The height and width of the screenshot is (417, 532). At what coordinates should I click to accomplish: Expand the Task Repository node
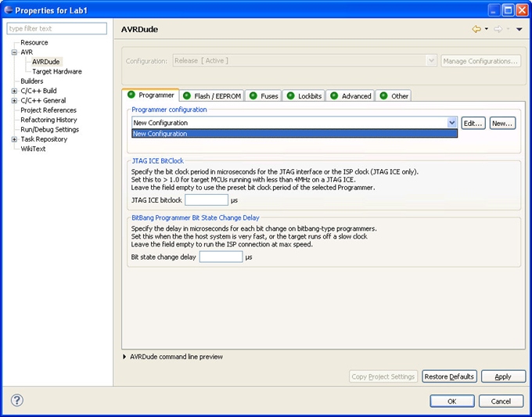(14, 139)
